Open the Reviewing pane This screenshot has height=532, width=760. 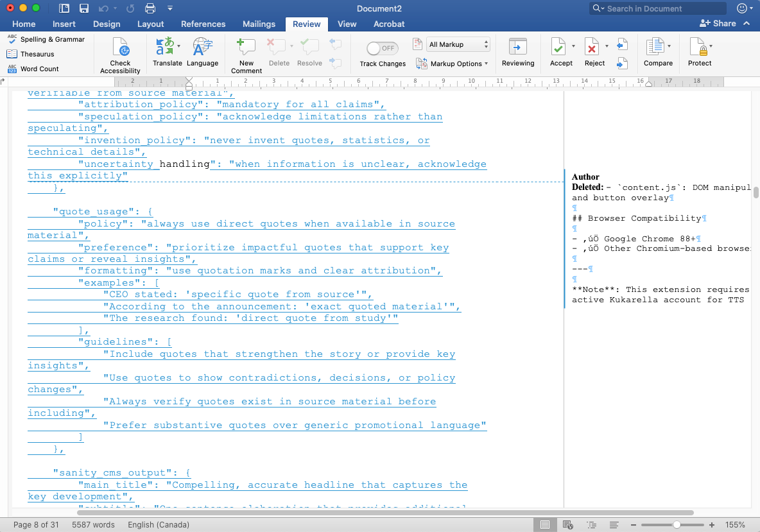coord(517,51)
